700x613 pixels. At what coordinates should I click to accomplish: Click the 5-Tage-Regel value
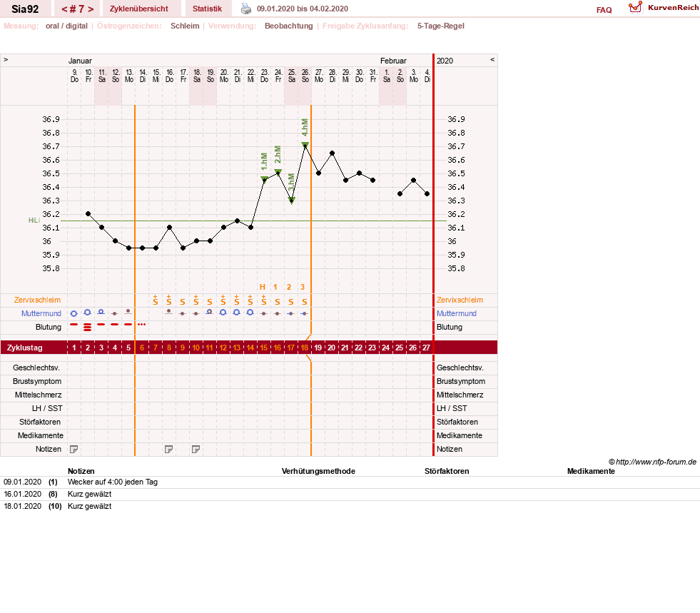pos(441,26)
